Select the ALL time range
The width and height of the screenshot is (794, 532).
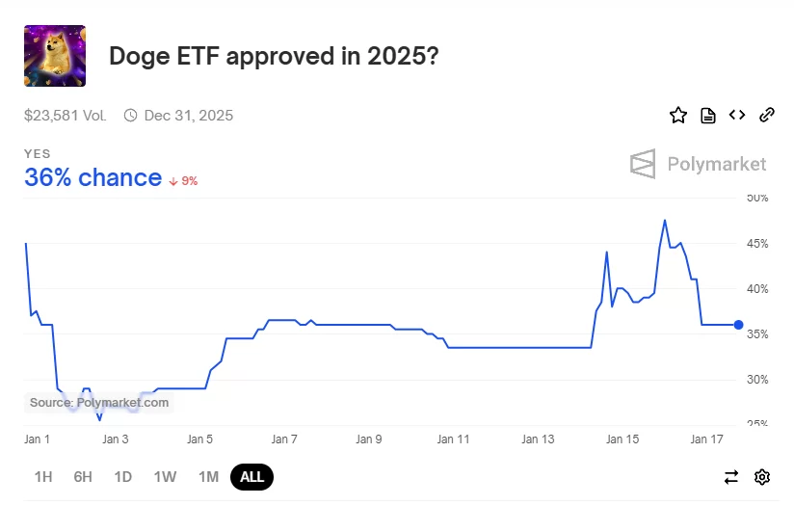[252, 477]
